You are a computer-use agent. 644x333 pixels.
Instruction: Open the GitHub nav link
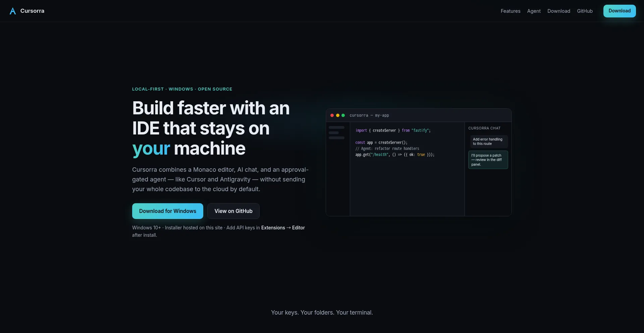[585, 11]
